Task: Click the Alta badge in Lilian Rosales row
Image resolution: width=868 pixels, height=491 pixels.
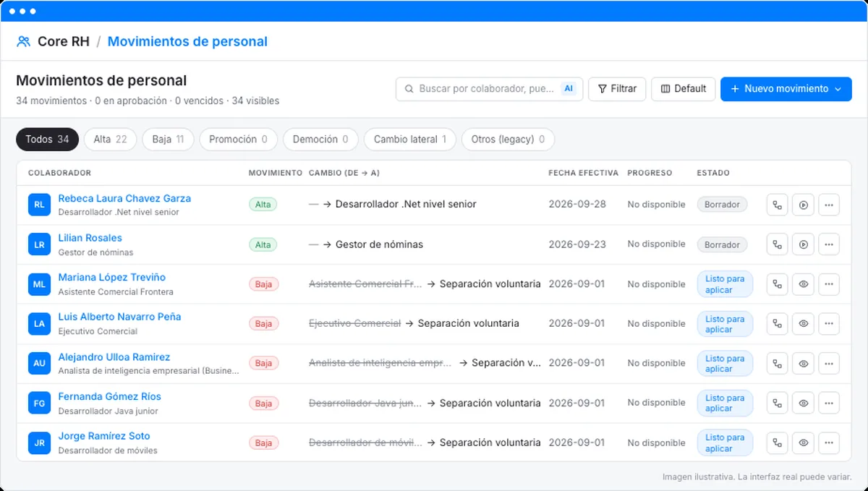Action: (263, 244)
